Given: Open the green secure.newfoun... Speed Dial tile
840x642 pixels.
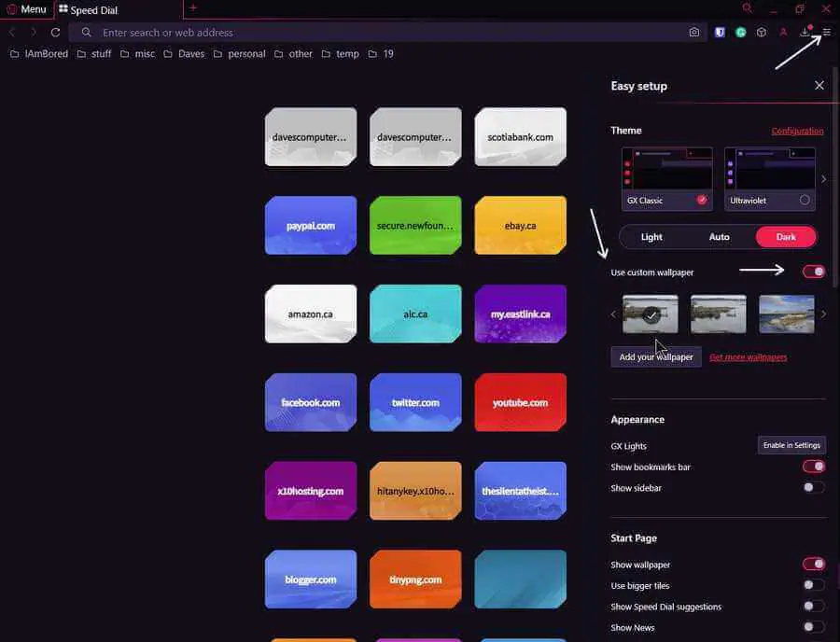Looking at the screenshot, I should (415, 226).
